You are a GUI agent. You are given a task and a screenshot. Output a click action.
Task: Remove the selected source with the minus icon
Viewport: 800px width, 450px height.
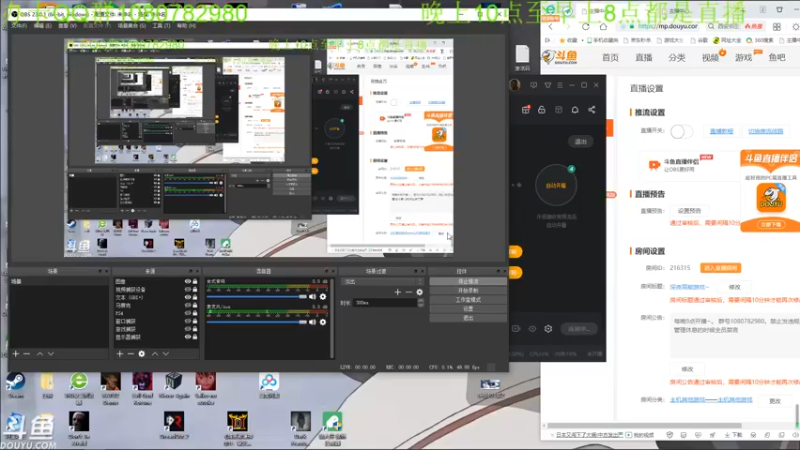(131, 354)
